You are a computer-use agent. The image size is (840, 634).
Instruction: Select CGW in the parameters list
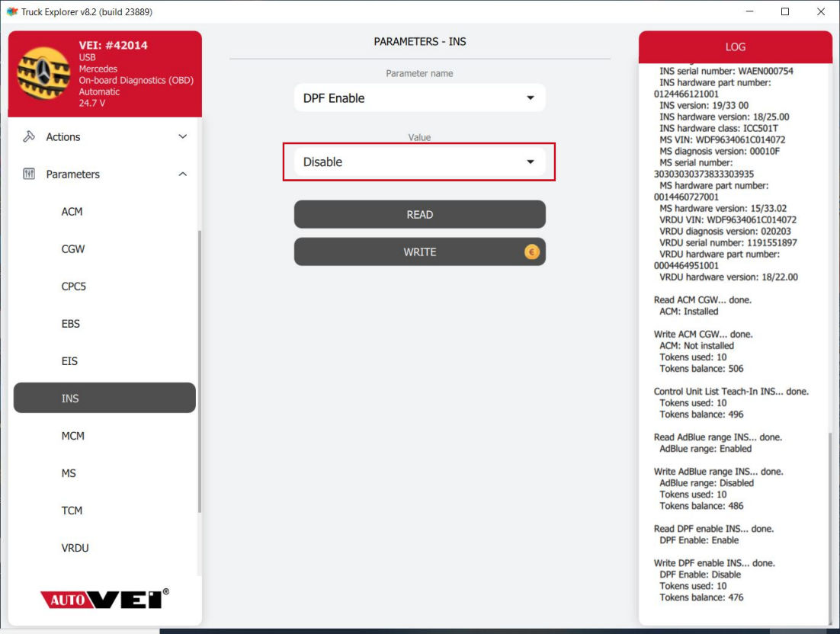click(73, 249)
